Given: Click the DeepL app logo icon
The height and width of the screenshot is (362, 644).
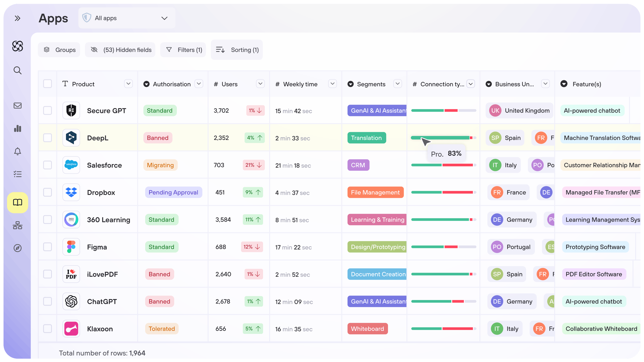Looking at the screenshot, I should tap(71, 138).
